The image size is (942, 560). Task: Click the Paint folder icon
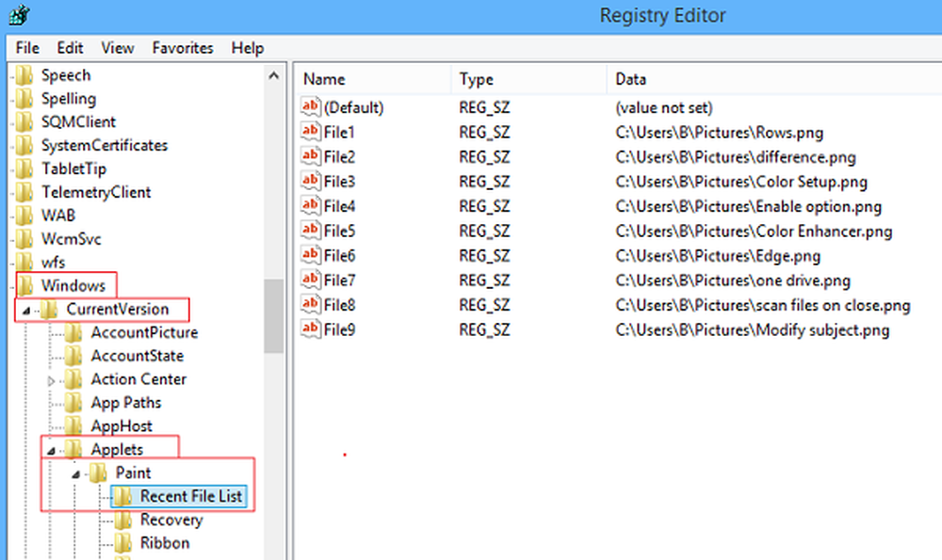[x=99, y=473]
